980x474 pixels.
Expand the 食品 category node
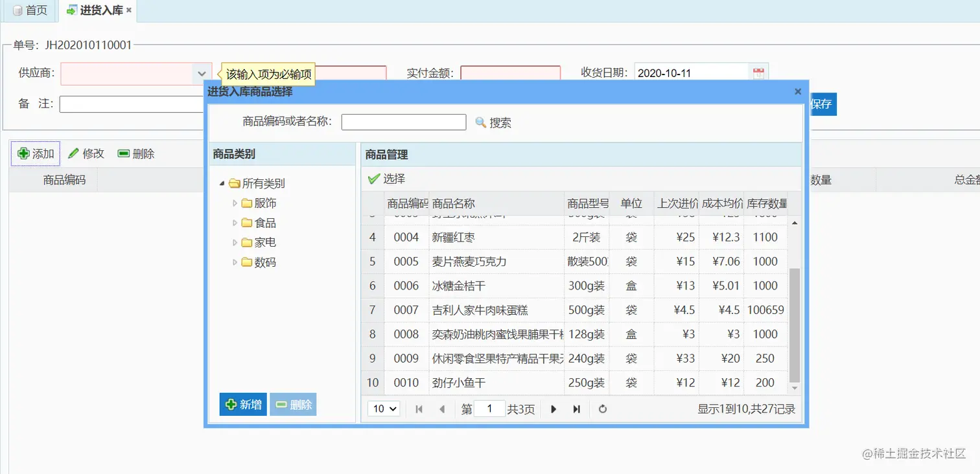[235, 223]
